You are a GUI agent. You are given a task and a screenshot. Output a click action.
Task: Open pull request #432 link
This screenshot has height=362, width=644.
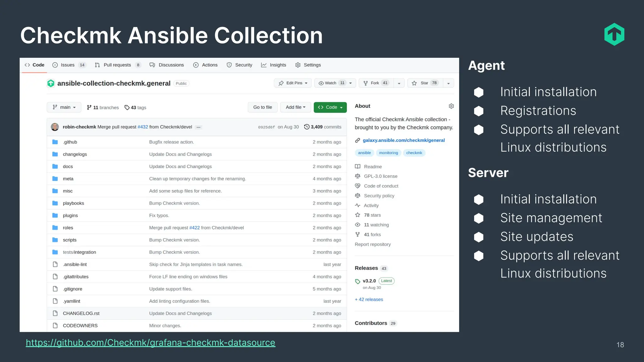(x=143, y=127)
